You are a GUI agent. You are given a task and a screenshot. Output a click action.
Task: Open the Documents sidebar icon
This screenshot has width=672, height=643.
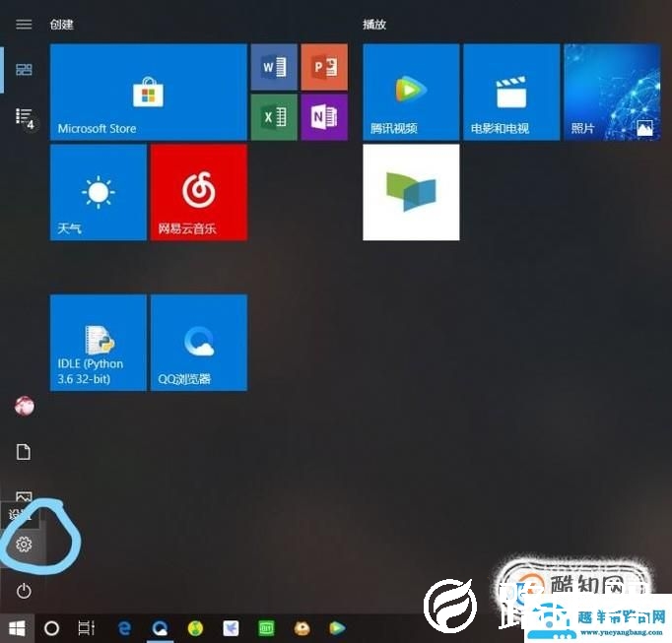24,452
